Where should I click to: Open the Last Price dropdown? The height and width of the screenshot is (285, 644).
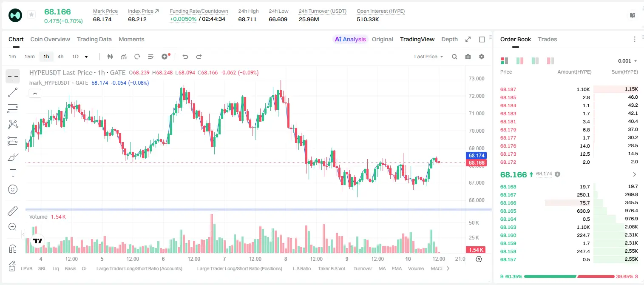click(428, 57)
